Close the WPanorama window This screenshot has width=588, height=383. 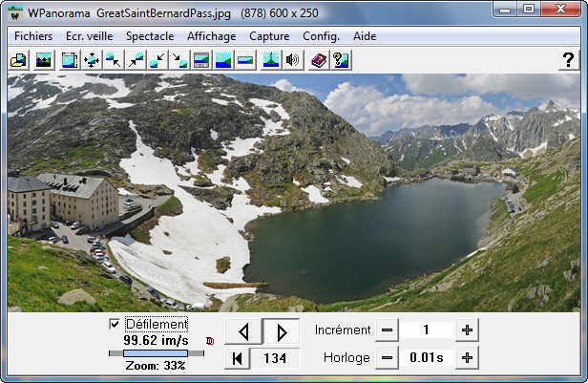pos(560,9)
